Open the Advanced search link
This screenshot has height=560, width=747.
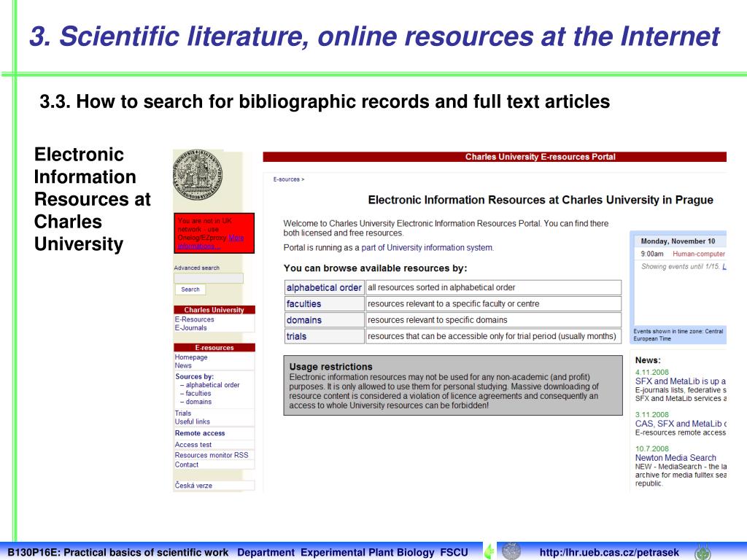coord(197,268)
